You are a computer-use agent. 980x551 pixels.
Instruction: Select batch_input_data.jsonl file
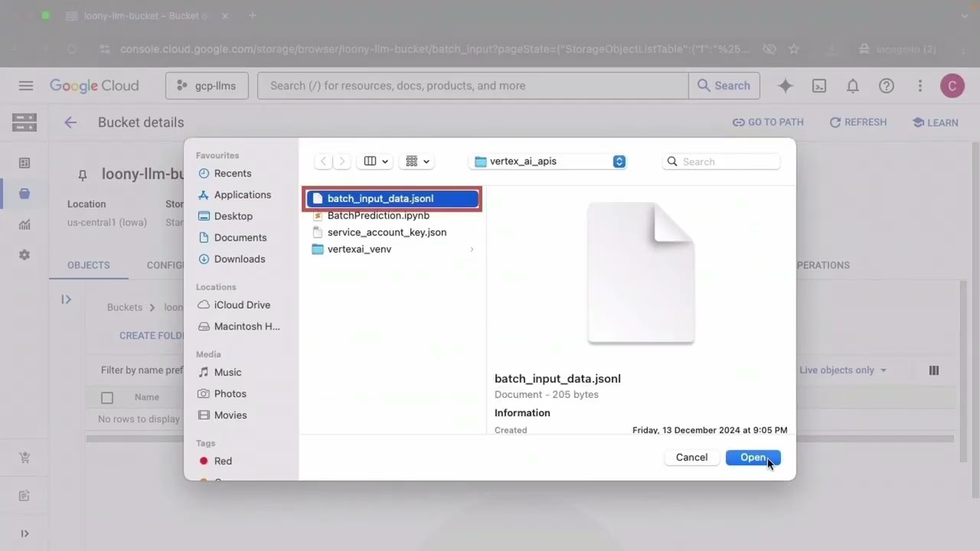tap(393, 199)
